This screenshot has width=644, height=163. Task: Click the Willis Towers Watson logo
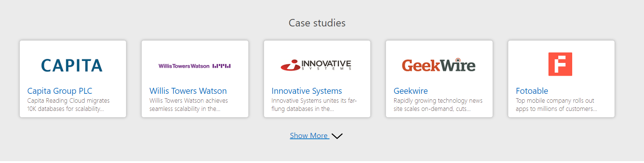coord(195,66)
